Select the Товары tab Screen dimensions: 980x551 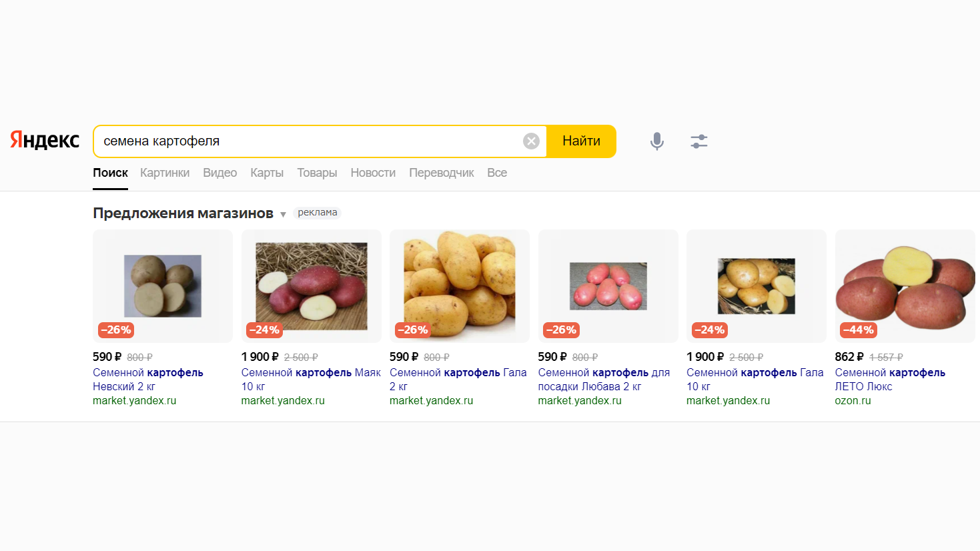coord(317,173)
